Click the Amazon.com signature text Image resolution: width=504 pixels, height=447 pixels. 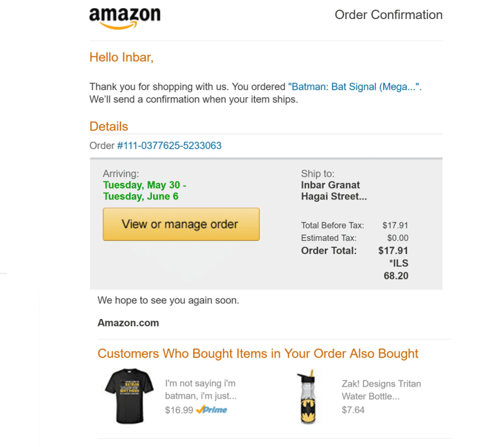coord(128,323)
